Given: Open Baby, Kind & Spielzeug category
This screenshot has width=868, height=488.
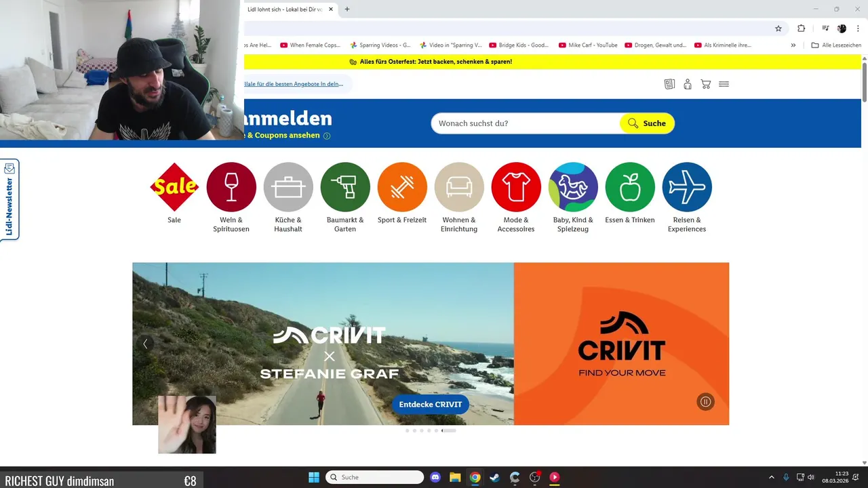Looking at the screenshot, I should 573,187.
